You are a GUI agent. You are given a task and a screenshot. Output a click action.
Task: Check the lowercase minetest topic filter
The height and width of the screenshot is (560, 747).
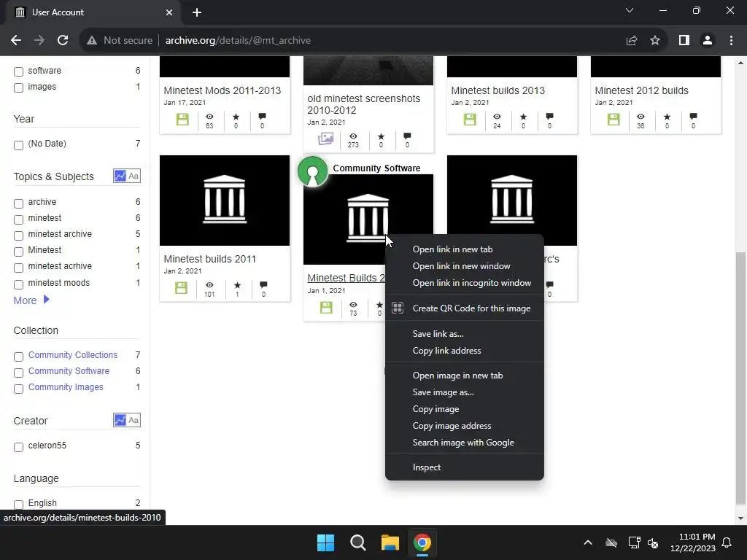[x=18, y=219]
